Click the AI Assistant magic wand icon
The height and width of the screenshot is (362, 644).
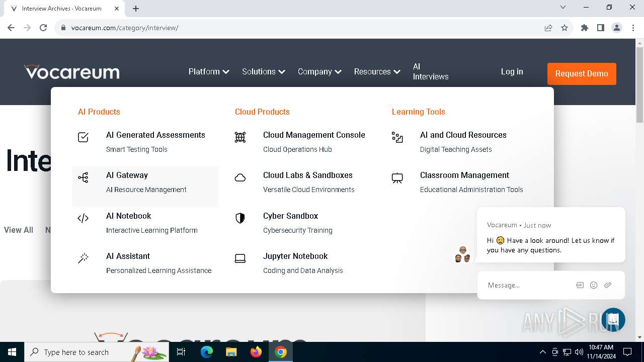point(84,258)
